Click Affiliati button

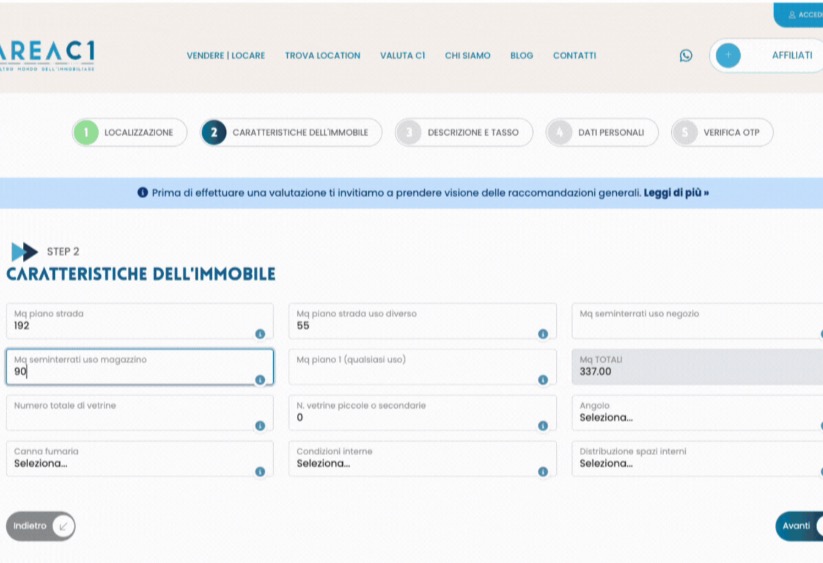[766, 55]
